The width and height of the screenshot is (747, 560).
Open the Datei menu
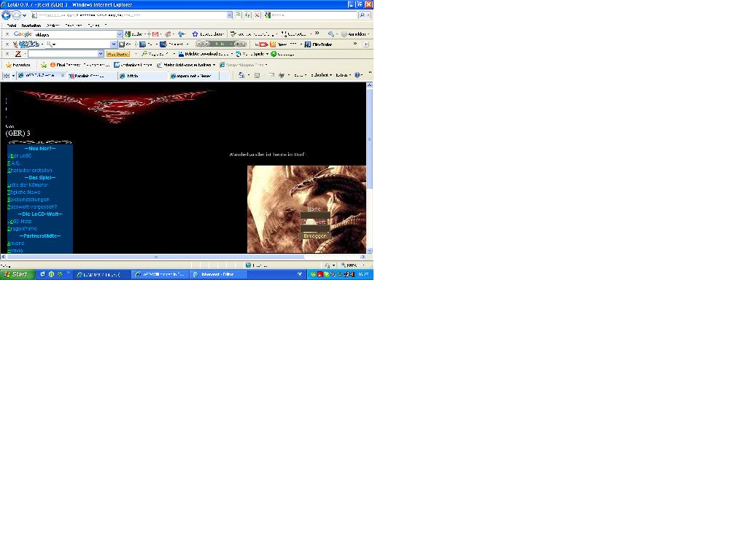pyautogui.click(x=12, y=26)
